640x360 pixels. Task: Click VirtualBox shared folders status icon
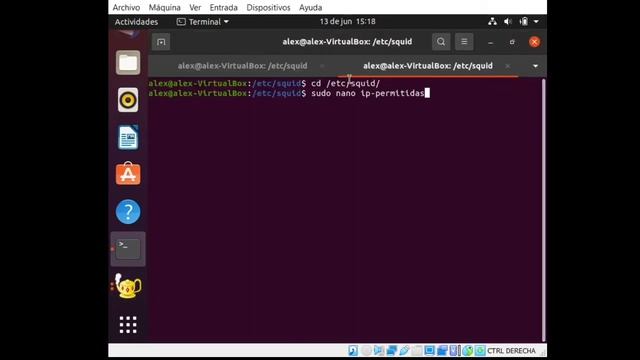[x=417, y=351]
